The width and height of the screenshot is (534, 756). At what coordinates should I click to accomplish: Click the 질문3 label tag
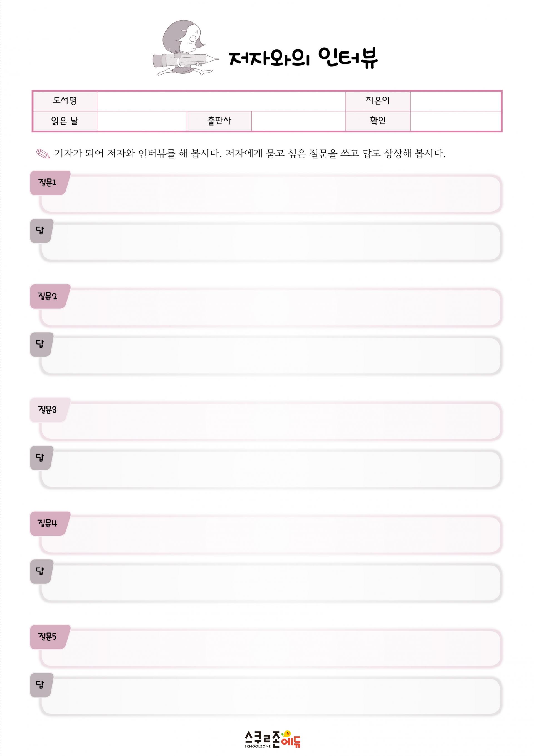tap(49, 410)
